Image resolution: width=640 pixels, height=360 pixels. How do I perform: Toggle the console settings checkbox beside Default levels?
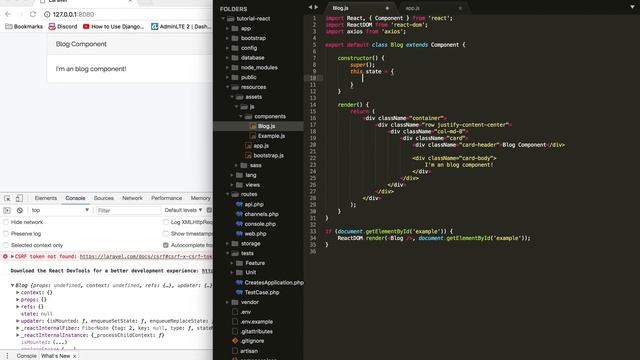coord(209,210)
